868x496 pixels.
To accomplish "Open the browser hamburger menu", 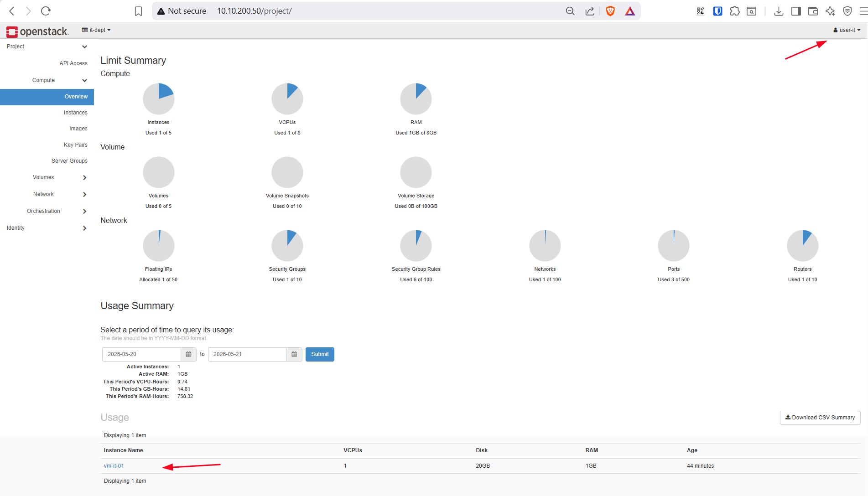I will (x=863, y=11).
